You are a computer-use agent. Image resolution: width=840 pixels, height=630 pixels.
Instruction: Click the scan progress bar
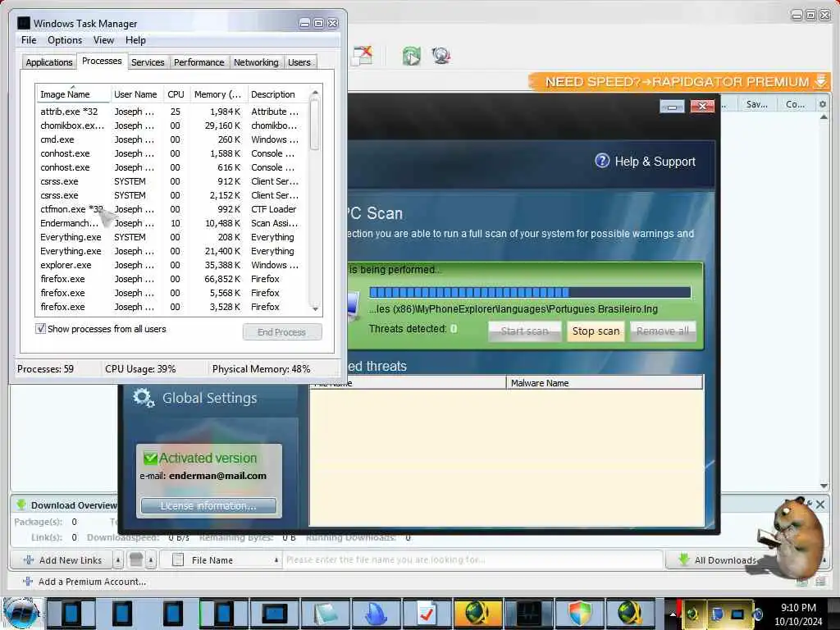click(x=530, y=292)
